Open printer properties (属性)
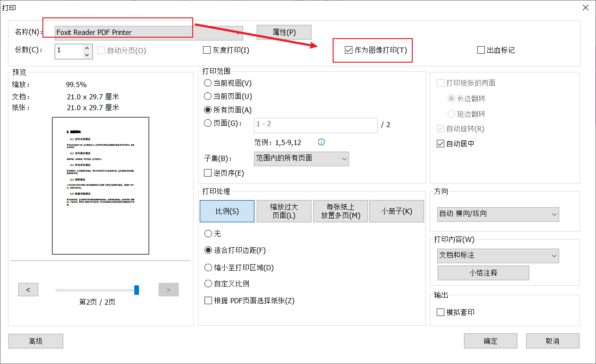The width and height of the screenshot is (596, 364). click(284, 32)
